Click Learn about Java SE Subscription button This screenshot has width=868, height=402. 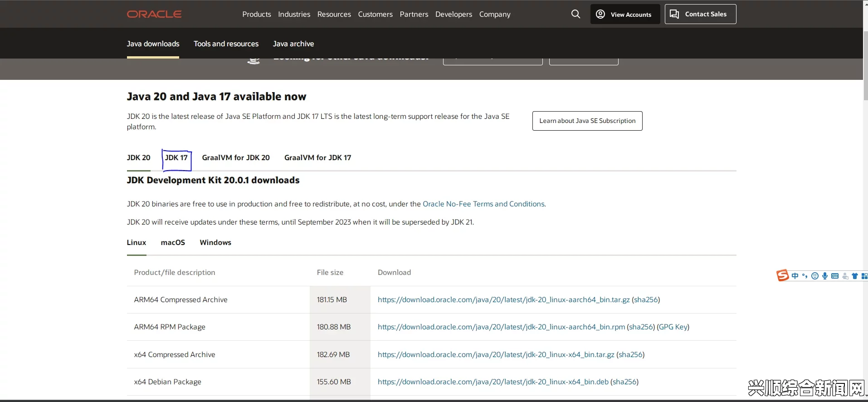[587, 121]
